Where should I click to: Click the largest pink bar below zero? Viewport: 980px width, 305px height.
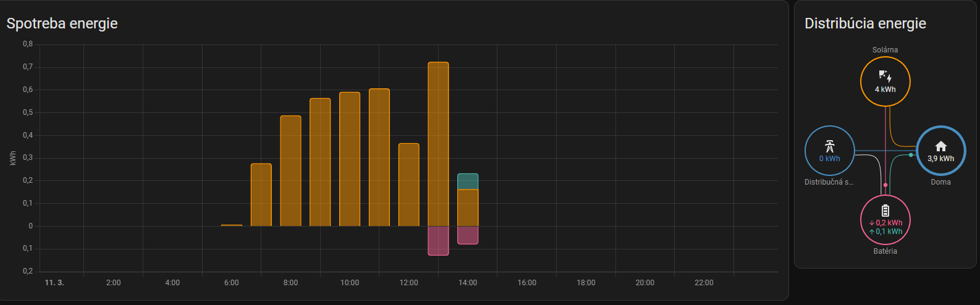coord(438,241)
